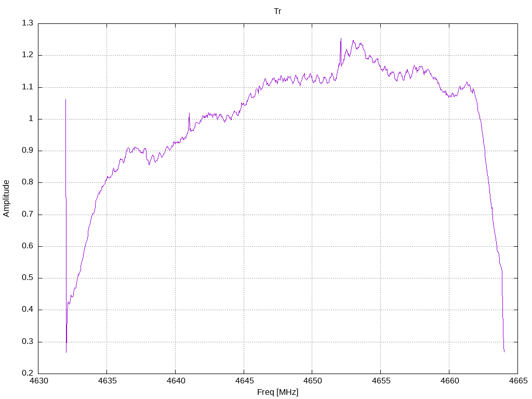The image size is (532, 399).
Task: Click the y-axis tick label 0.6
Action: [x=28, y=246]
